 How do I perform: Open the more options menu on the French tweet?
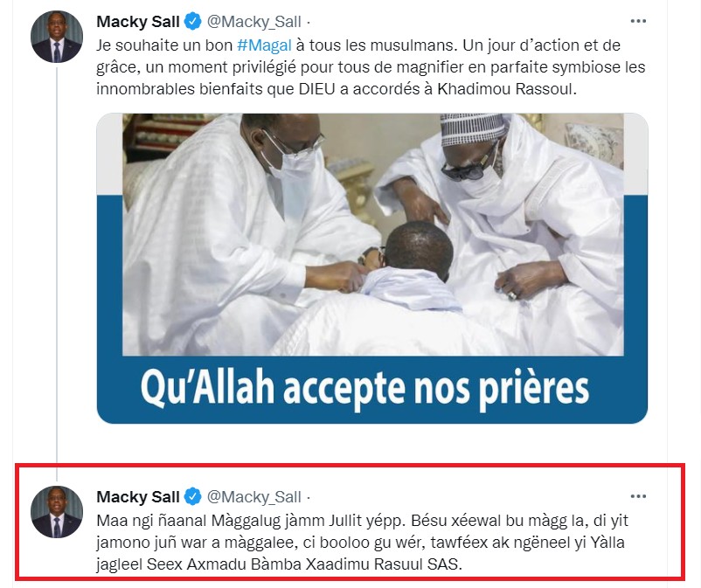(638, 21)
